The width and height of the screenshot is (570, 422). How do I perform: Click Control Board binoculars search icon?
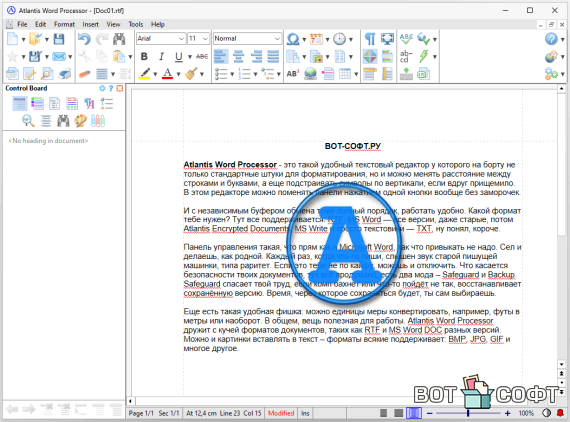click(x=63, y=121)
